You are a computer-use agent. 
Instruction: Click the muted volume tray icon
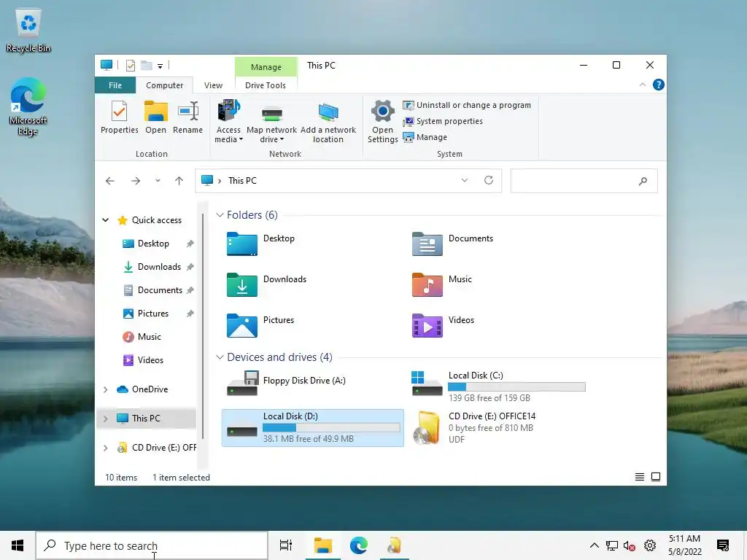click(x=629, y=545)
